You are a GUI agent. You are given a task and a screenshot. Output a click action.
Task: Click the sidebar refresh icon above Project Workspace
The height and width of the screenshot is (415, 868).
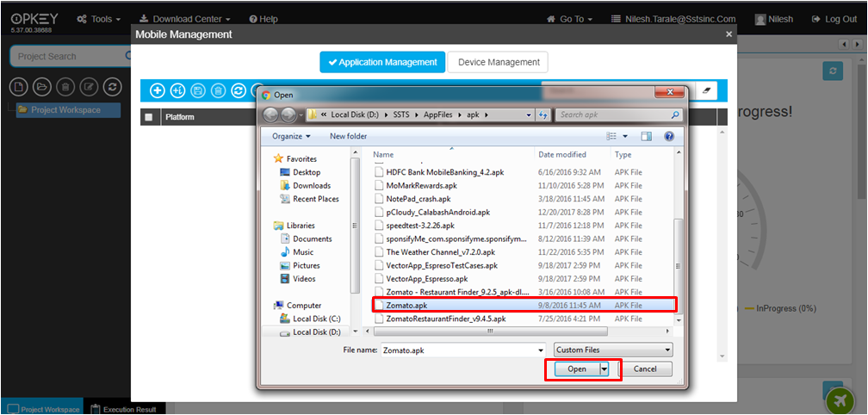click(112, 86)
